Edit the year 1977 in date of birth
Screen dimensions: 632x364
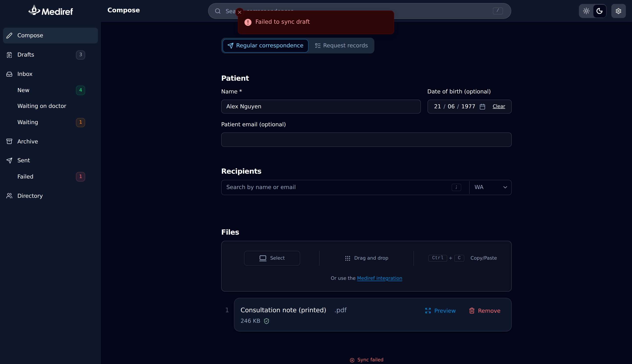pos(468,107)
